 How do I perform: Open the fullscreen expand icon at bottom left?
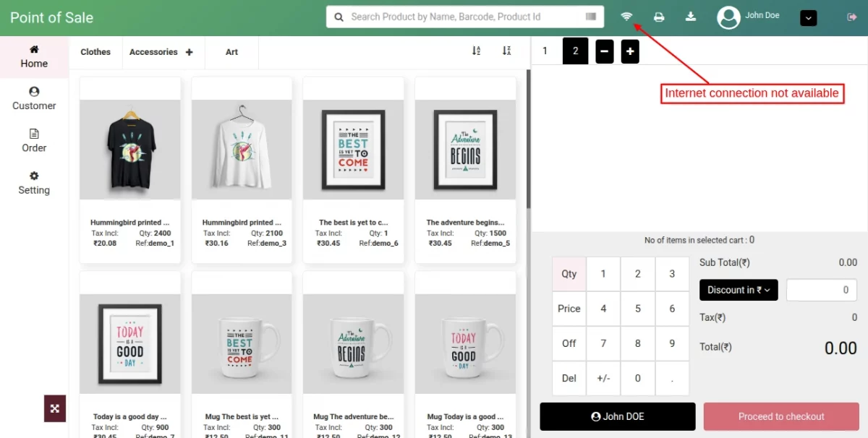pos(54,408)
